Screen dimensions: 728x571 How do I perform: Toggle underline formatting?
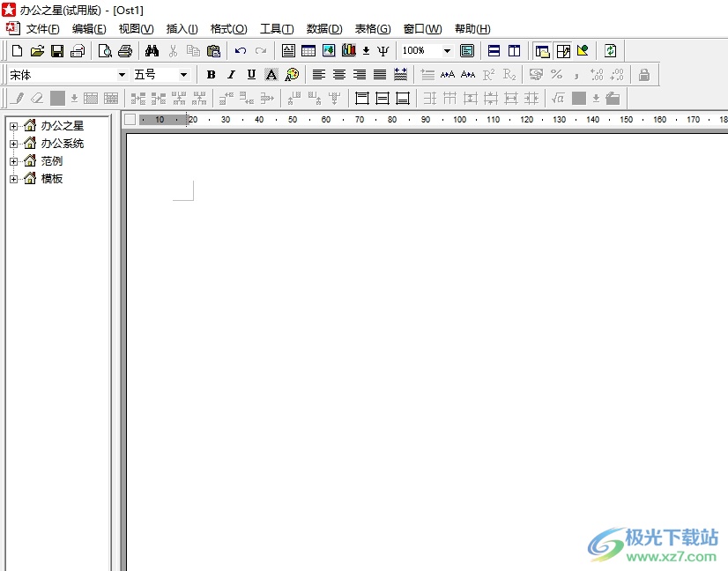[251, 75]
